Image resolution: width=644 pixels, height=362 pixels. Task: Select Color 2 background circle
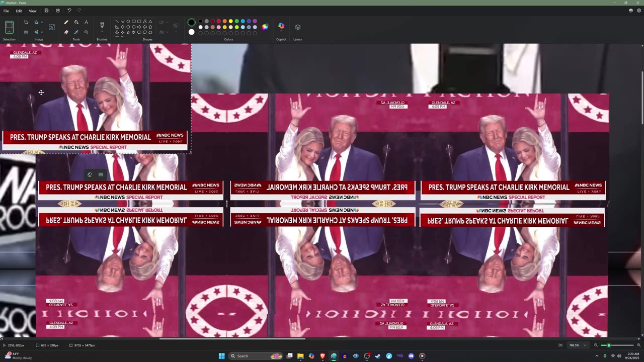(x=191, y=32)
